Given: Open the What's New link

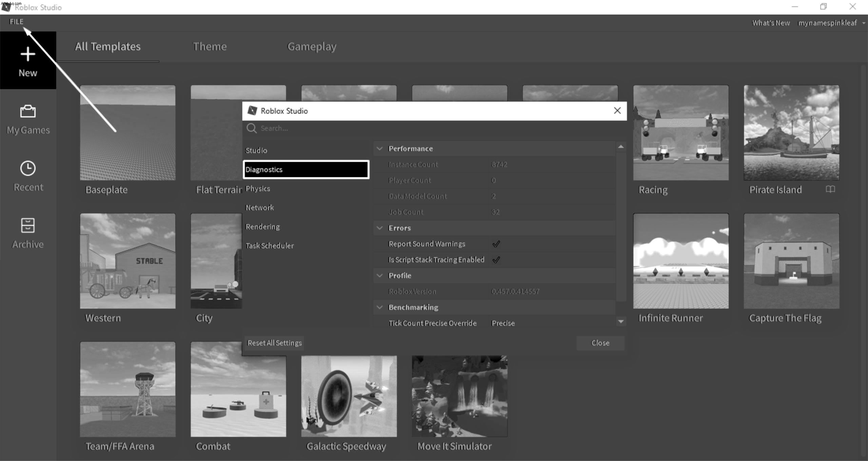Looking at the screenshot, I should point(771,23).
